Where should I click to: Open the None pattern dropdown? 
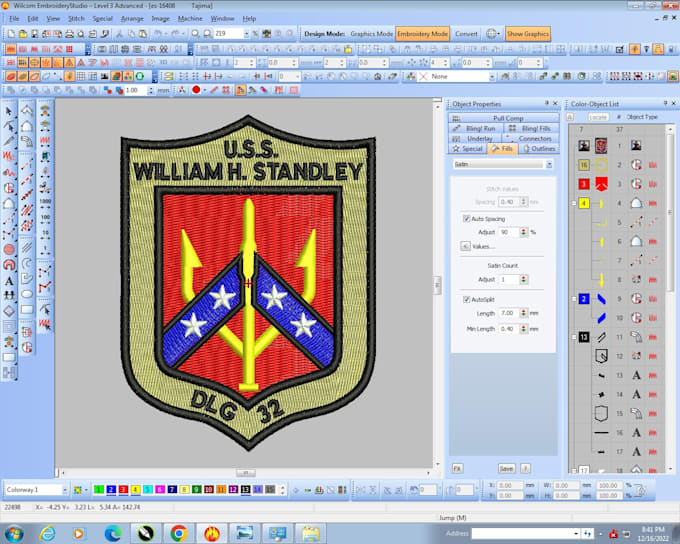(492, 77)
